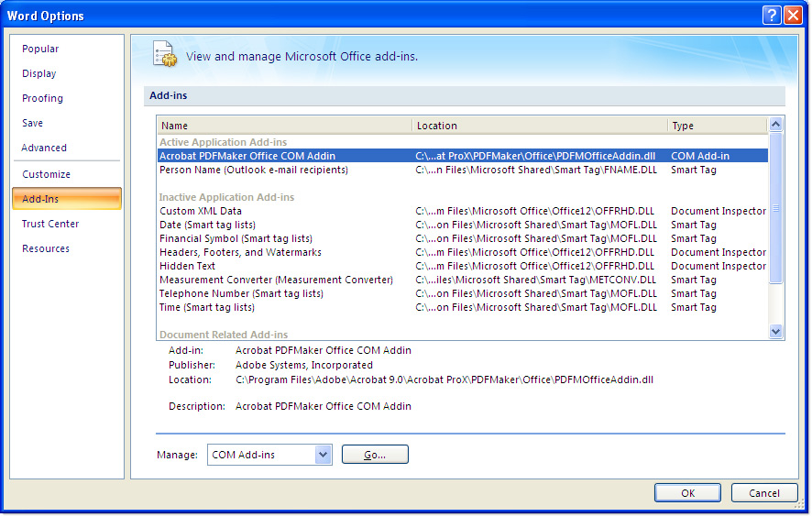Sort add-ins by the Name column header
The width and height of the screenshot is (812, 517).
point(284,126)
